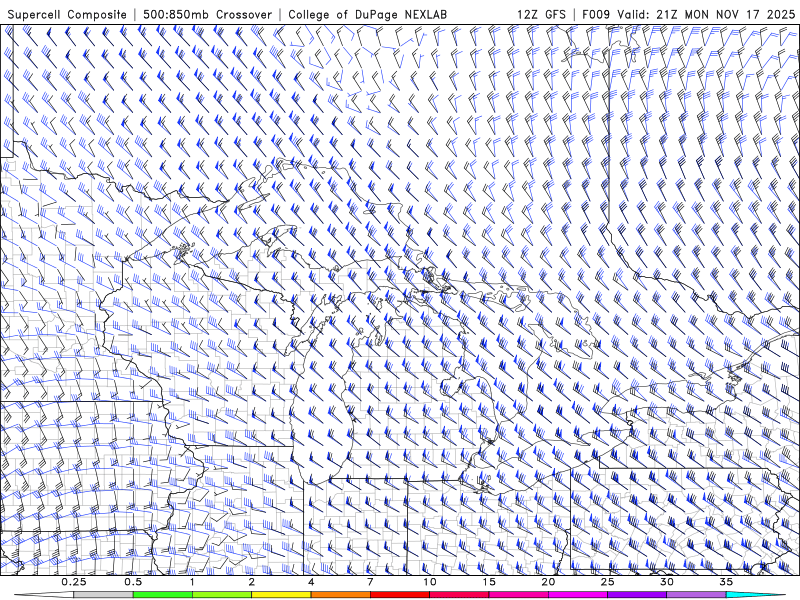Select the cyan above-35 color bar arrow
The width and height of the screenshot is (800, 600).
click(x=756, y=595)
